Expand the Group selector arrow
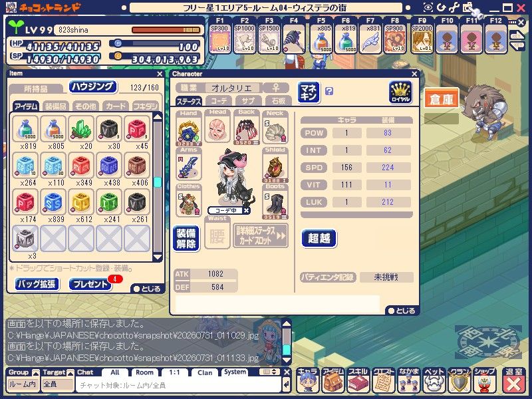This screenshot has height=399, width=532. (36, 373)
